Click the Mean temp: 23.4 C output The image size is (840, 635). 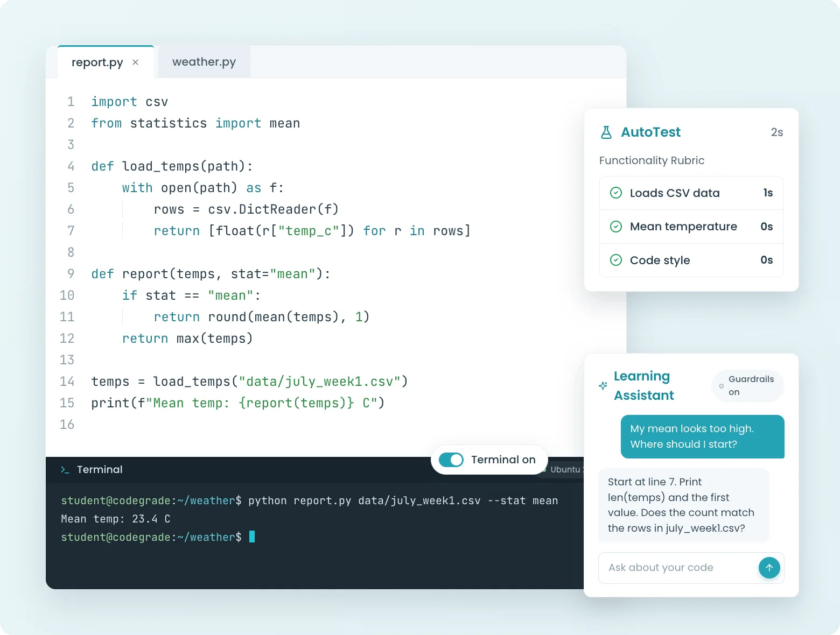click(116, 519)
